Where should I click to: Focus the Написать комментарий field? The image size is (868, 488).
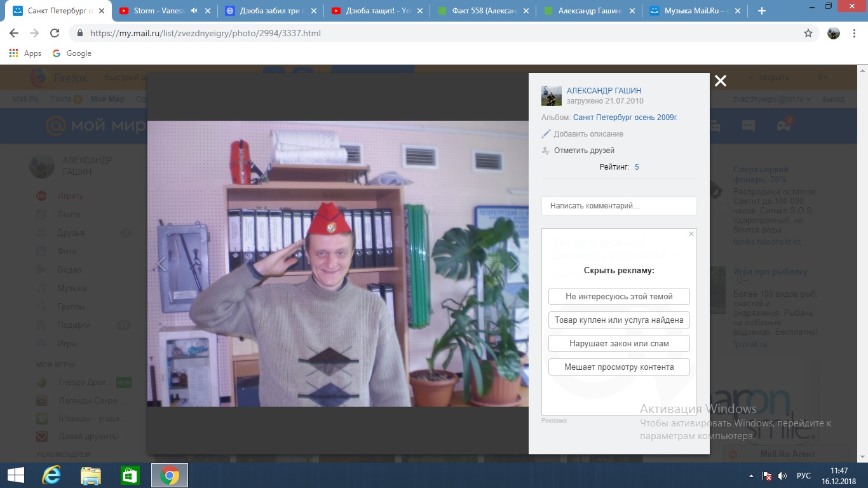point(619,206)
